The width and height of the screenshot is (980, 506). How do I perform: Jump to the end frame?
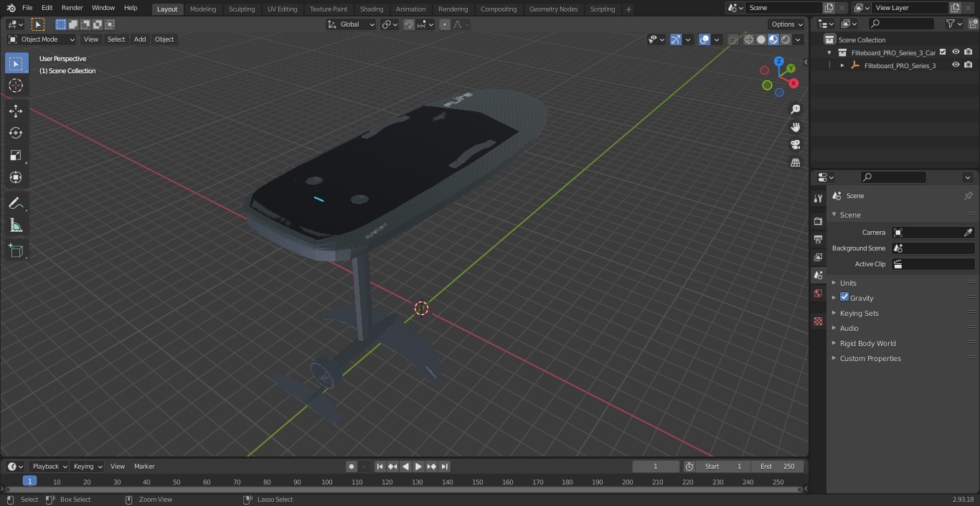coord(445,467)
